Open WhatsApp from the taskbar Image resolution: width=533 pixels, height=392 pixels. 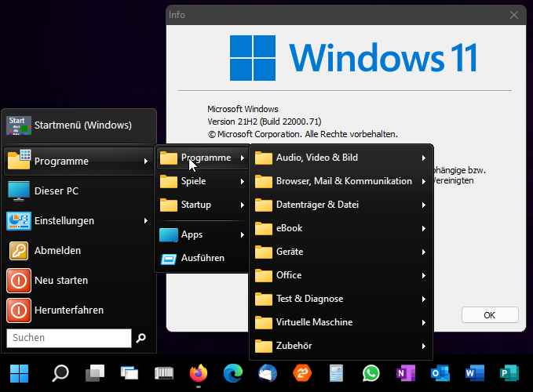click(x=371, y=373)
